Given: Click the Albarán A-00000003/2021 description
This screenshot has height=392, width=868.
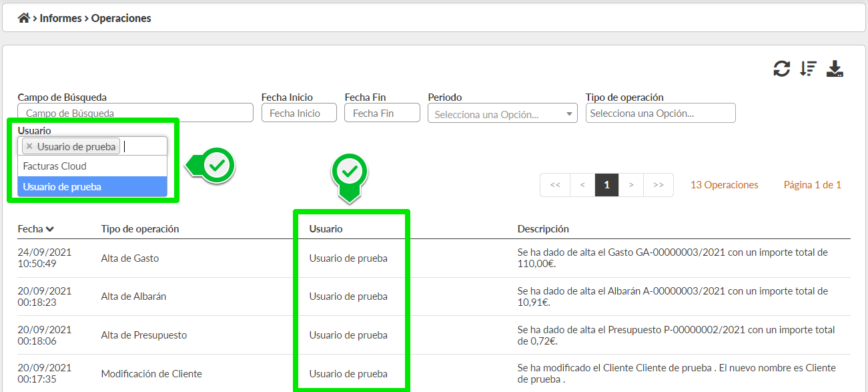Looking at the screenshot, I should point(673,297).
